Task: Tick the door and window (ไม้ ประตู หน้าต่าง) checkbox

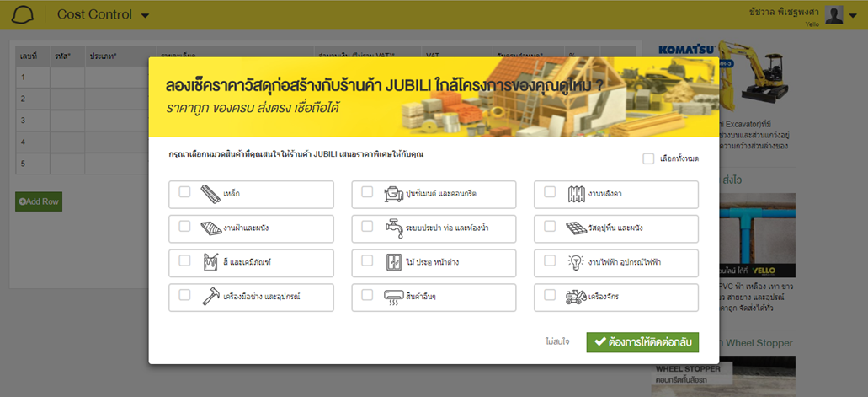Action: 367,261
